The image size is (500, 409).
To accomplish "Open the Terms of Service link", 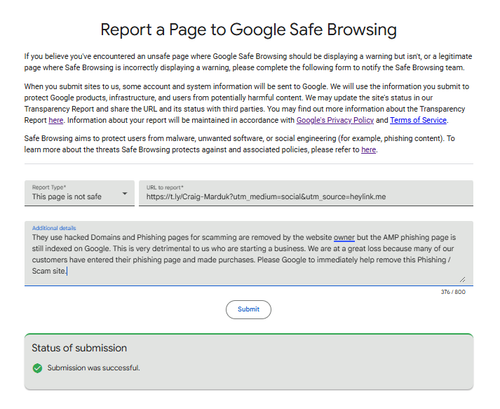I will [418, 120].
